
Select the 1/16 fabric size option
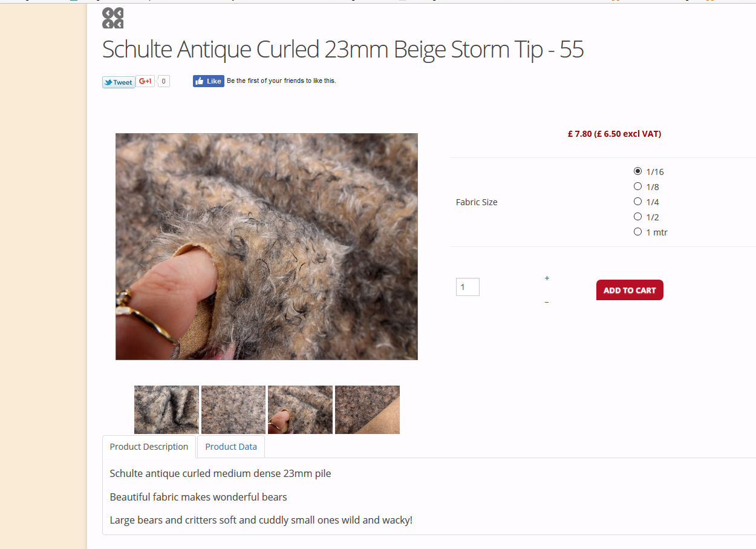[x=637, y=171]
